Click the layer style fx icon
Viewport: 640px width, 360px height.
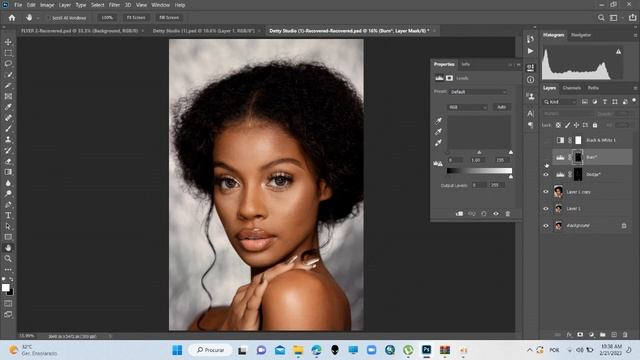pos(569,335)
